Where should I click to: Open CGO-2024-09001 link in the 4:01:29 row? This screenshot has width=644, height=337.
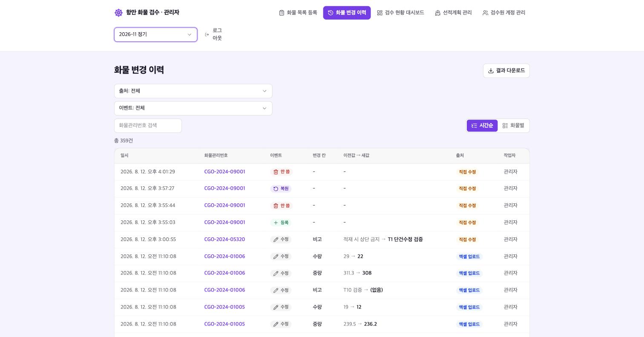click(224, 172)
